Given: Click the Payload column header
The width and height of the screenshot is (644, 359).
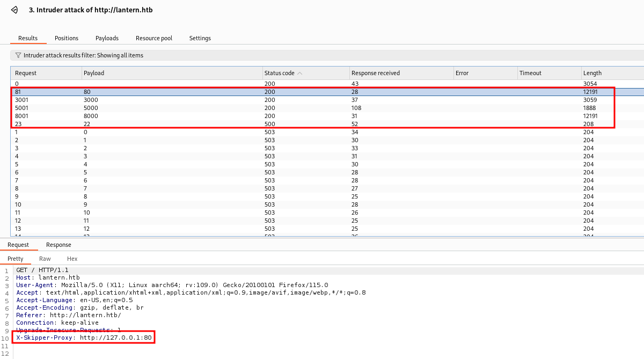Looking at the screenshot, I should point(94,73).
